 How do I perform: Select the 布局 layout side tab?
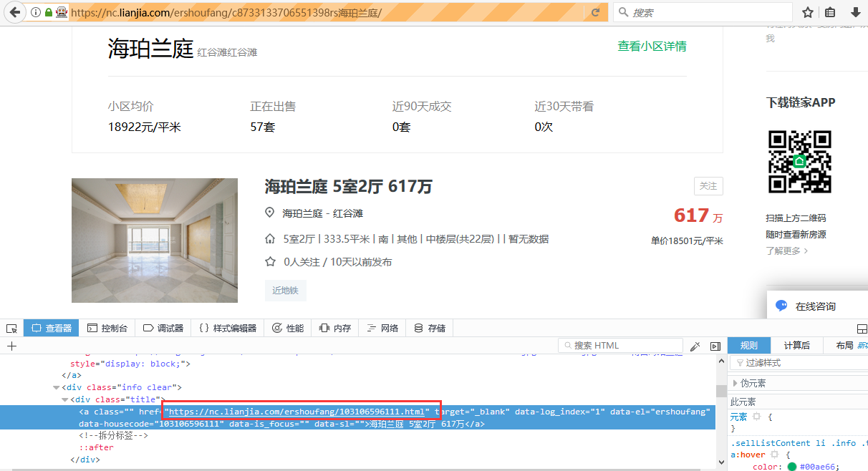tap(845, 346)
